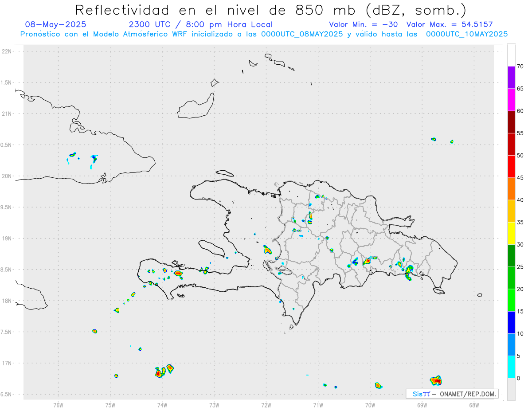Click the '45' colorbar tick label
The height and width of the screenshot is (411, 532).
point(520,178)
